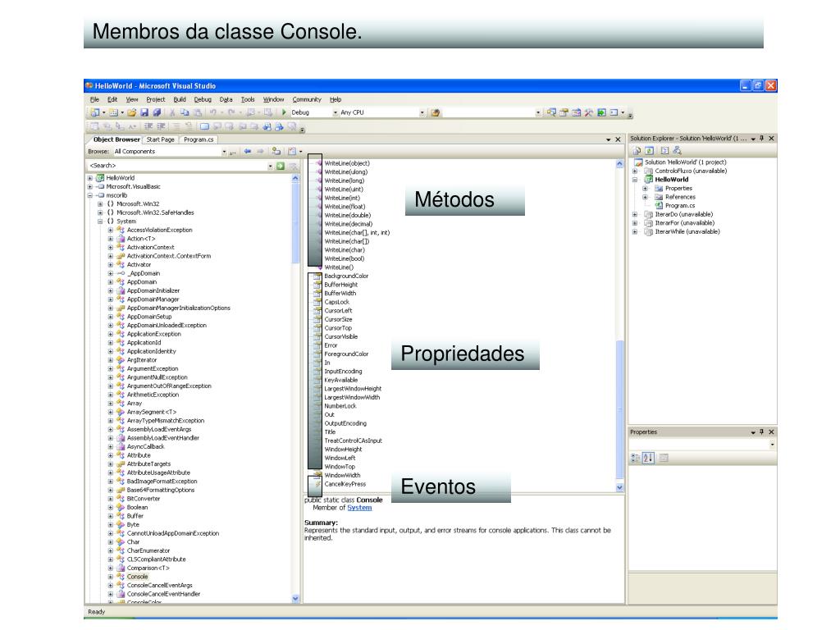Image resolution: width=840 pixels, height=630 pixels.
Task: Click the Save toolbar icon
Action: 144,112
